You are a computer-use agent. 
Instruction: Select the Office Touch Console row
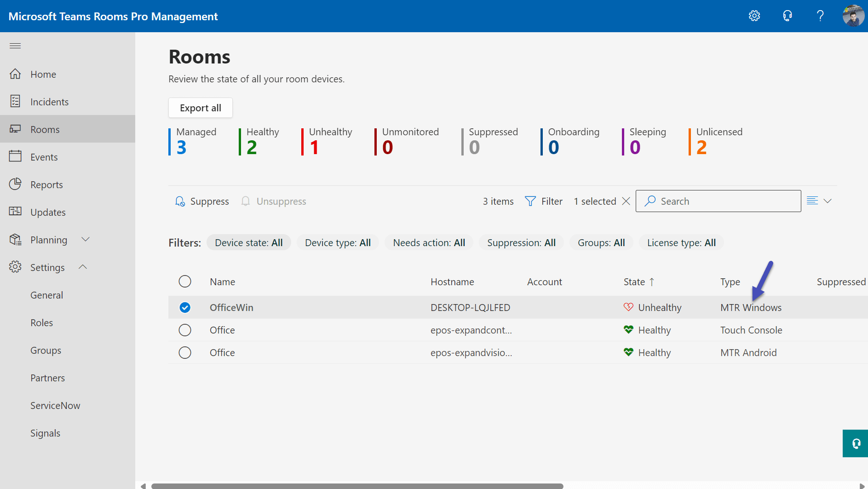coord(184,330)
